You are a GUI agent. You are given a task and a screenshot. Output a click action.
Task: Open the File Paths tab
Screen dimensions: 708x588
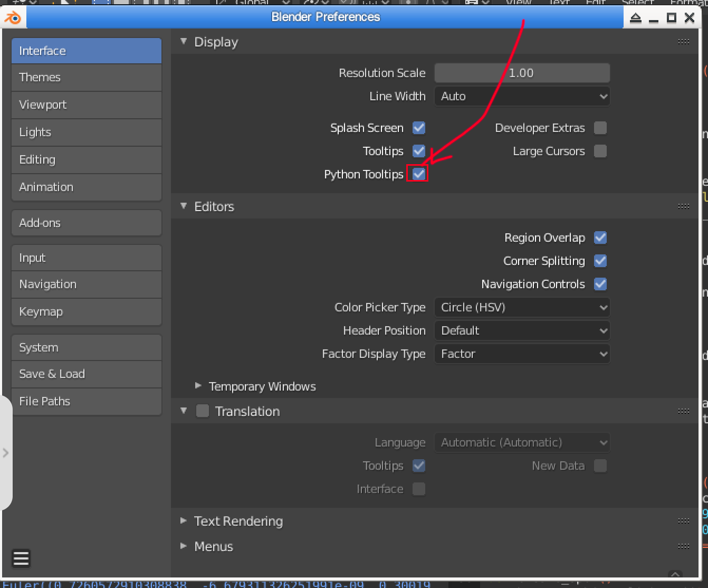click(87, 401)
